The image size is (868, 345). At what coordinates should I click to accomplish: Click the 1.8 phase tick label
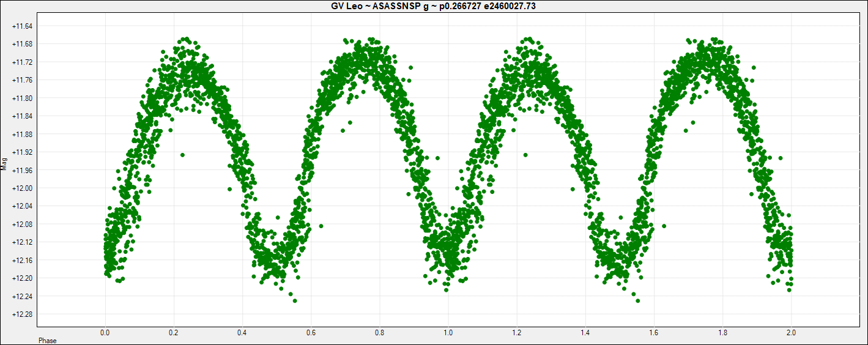pyautogui.click(x=722, y=333)
